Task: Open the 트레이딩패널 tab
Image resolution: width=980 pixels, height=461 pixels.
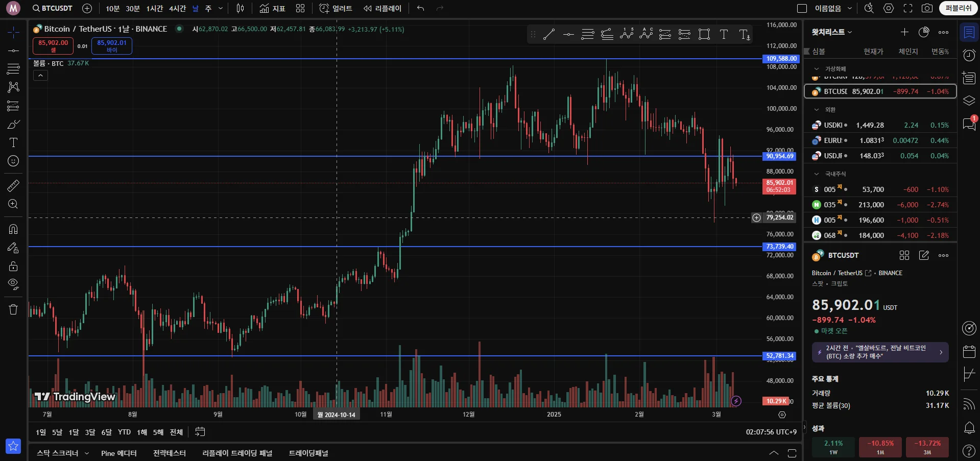Action: pyautogui.click(x=308, y=453)
